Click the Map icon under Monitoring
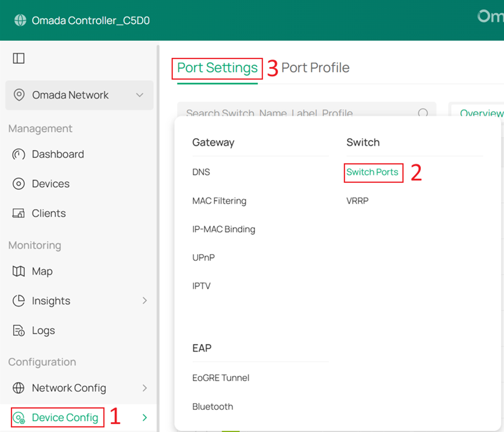Screen dimensions: 504x432 [x=19, y=271]
